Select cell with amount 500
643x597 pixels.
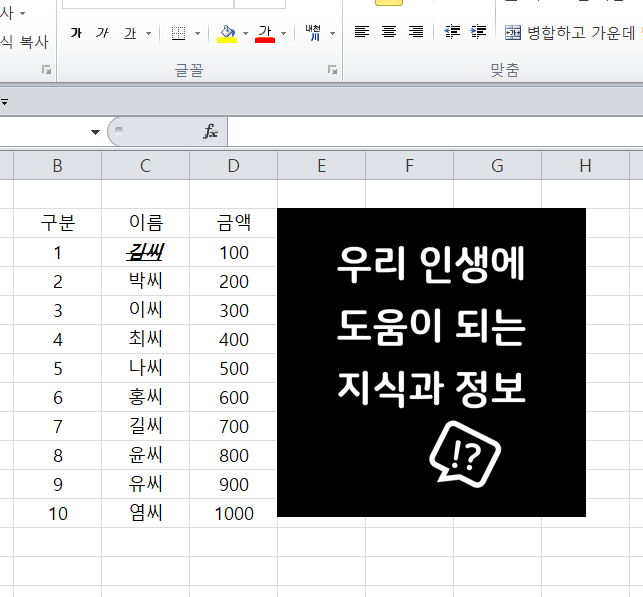[233, 368]
